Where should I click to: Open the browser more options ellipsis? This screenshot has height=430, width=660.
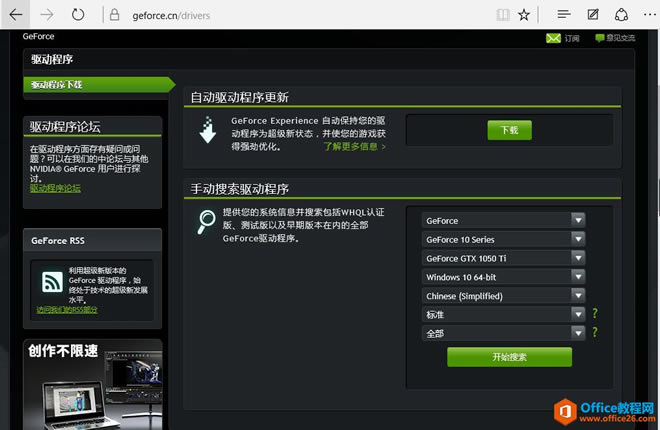[649, 15]
